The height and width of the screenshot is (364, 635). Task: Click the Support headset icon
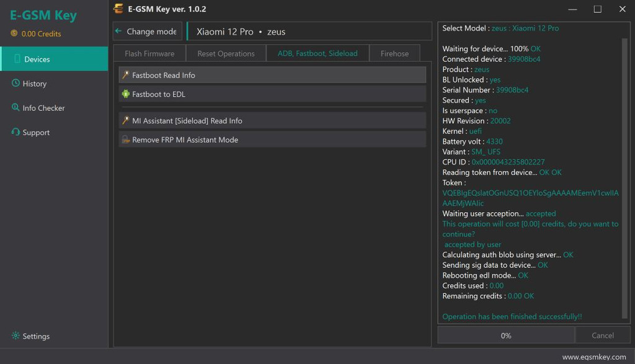point(16,132)
